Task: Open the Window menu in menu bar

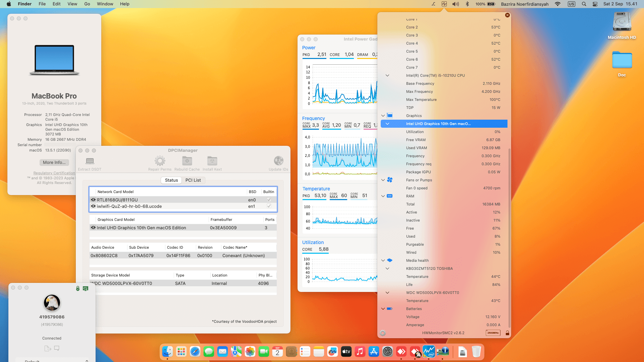Action: [105, 4]
